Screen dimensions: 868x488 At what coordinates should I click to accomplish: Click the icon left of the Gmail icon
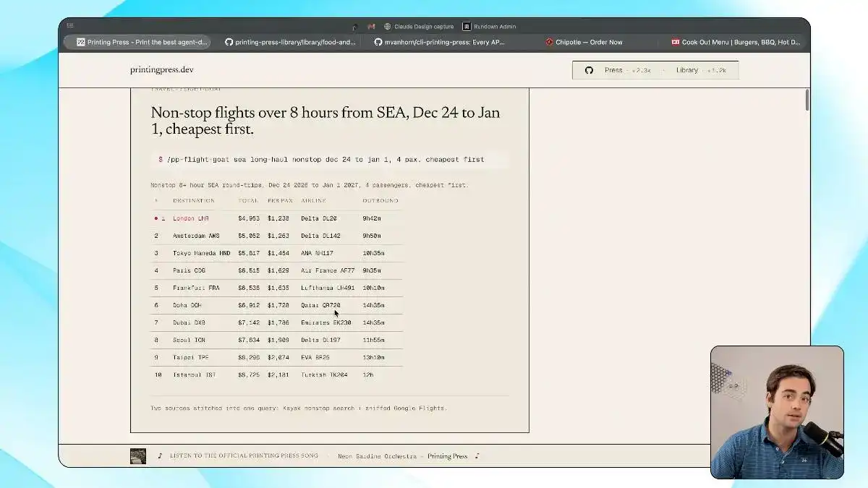tap(354, 27)
